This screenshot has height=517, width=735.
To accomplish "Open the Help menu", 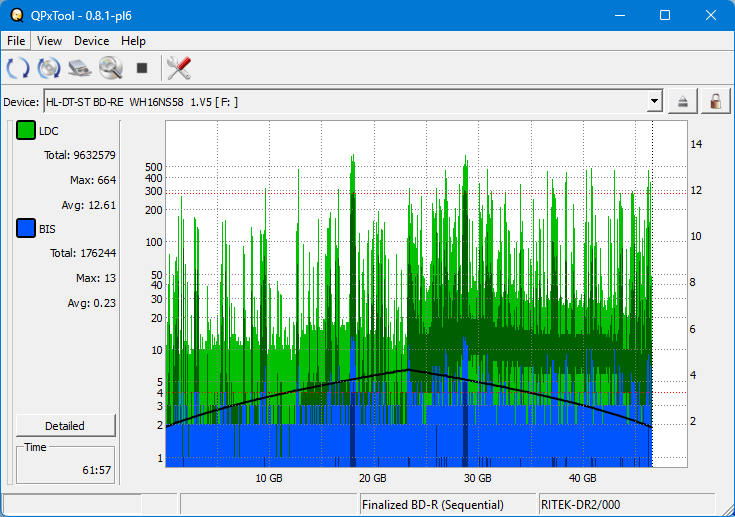I will tap(133, 41).
